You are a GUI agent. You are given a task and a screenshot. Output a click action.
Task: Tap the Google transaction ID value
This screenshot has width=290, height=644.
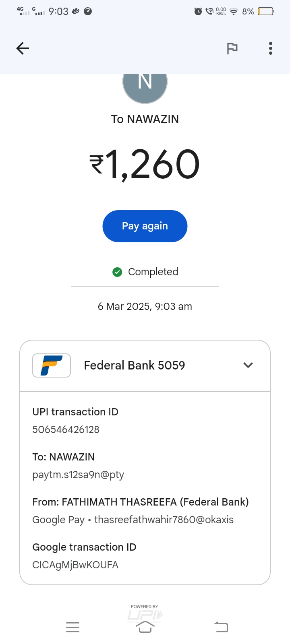coord(75,565)
